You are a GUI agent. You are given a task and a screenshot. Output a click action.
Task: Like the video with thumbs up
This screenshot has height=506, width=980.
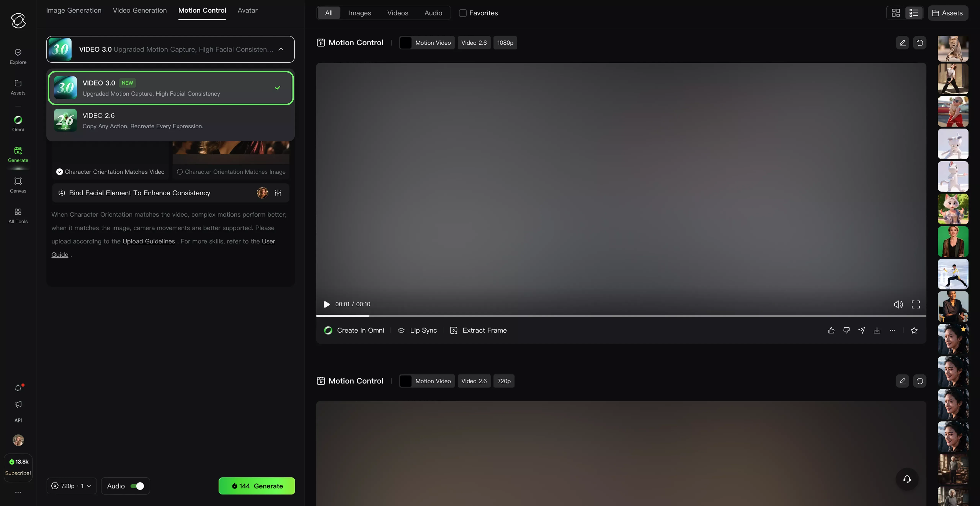coord(831,330)
